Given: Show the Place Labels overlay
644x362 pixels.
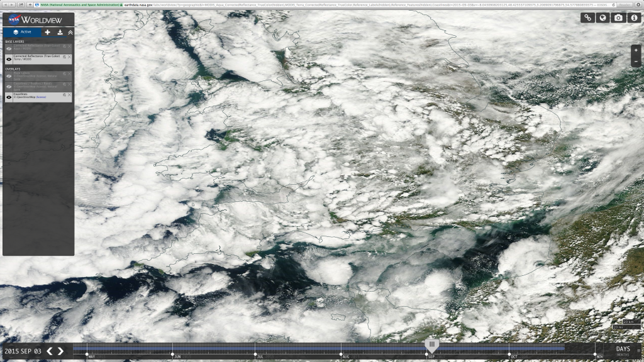Looking at the screenshot, I should (x=9, y=76).
